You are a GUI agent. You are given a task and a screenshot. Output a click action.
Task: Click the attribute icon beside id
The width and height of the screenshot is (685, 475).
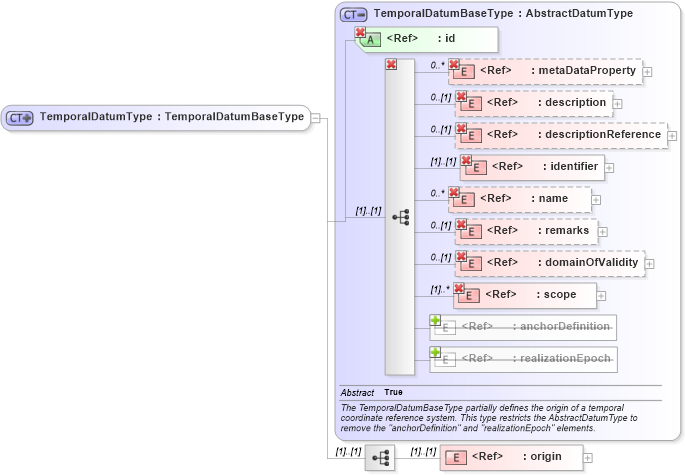point(370,40)
